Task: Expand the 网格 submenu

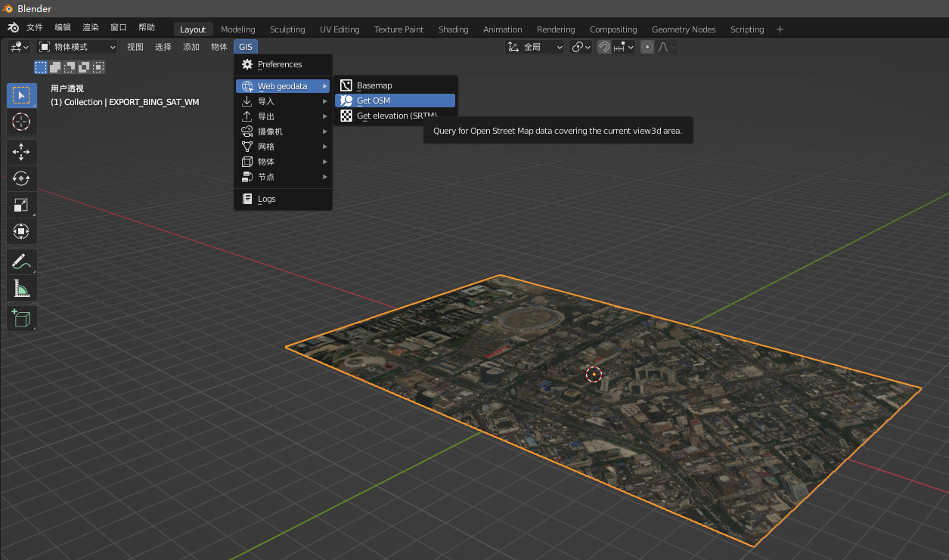Action: [284, 147]
